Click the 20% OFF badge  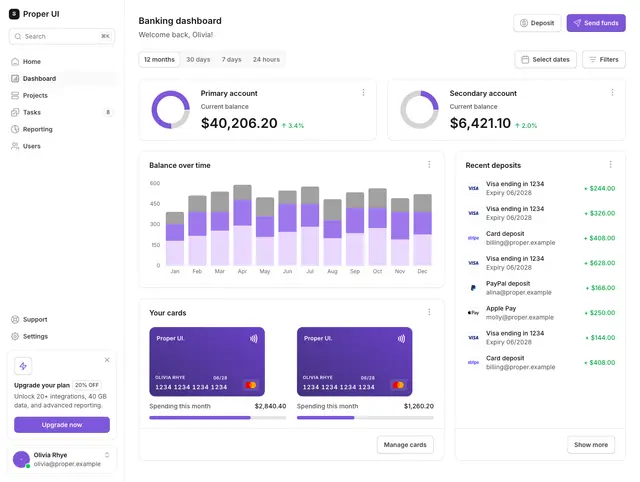click(x=87, y=385)
